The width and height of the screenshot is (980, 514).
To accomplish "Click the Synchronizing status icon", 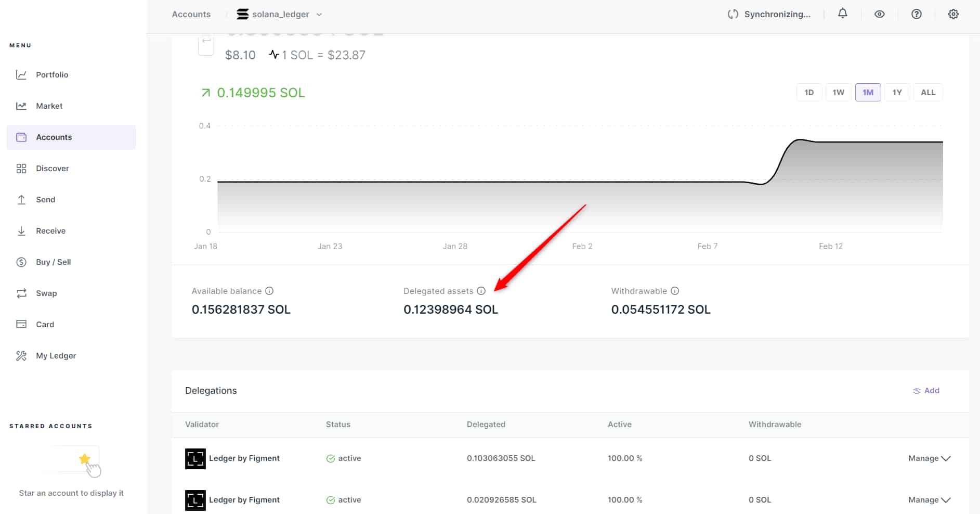I will coord(733,14).
